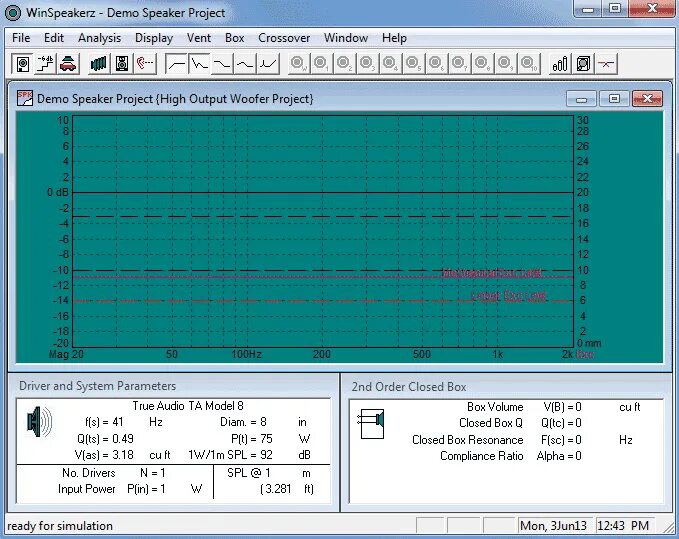Screen dimensions: 679x539
Task: Click the V(as) = 3.18 value
Action: (104, 455)
